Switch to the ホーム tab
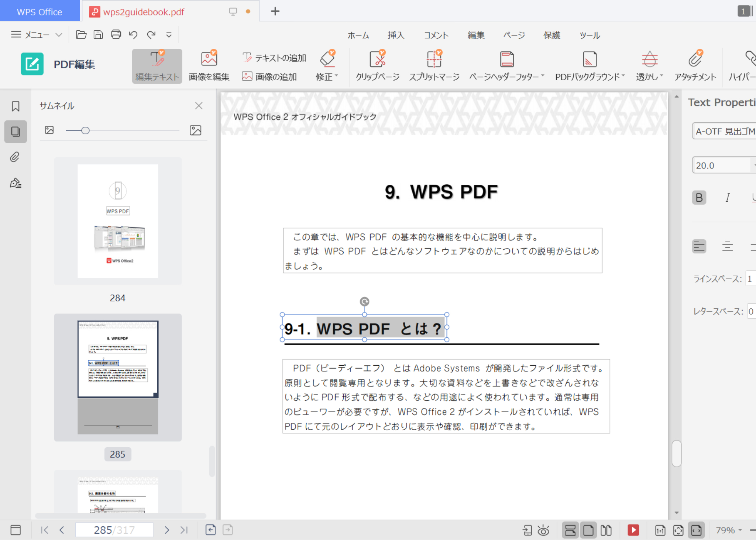 tap(358, 35)
